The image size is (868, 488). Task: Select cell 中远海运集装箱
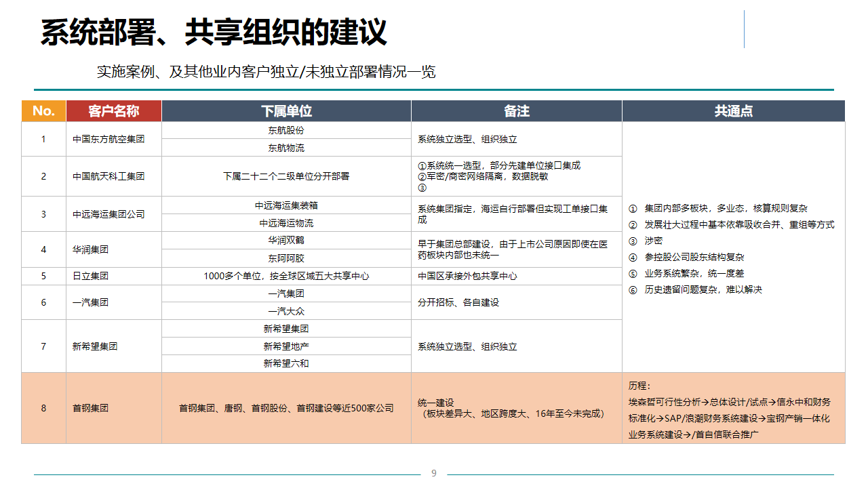pyautogui.click(x=286, y=205)
